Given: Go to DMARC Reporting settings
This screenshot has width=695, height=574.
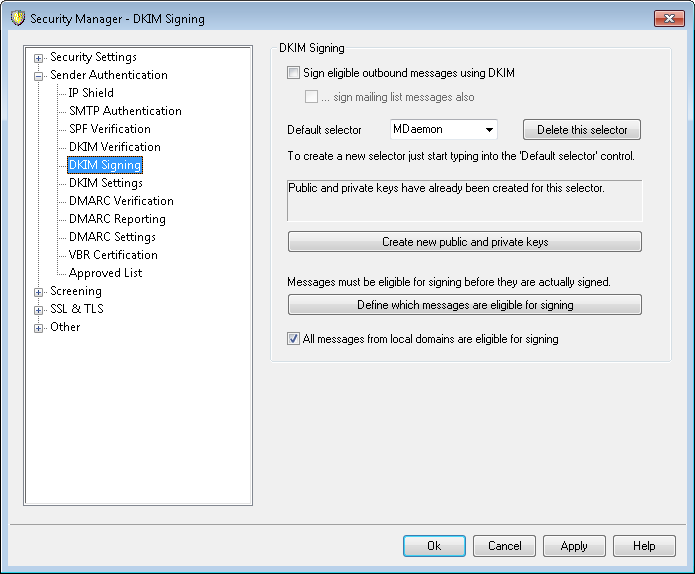Looking at the screenshot, I should click(117, 219).
